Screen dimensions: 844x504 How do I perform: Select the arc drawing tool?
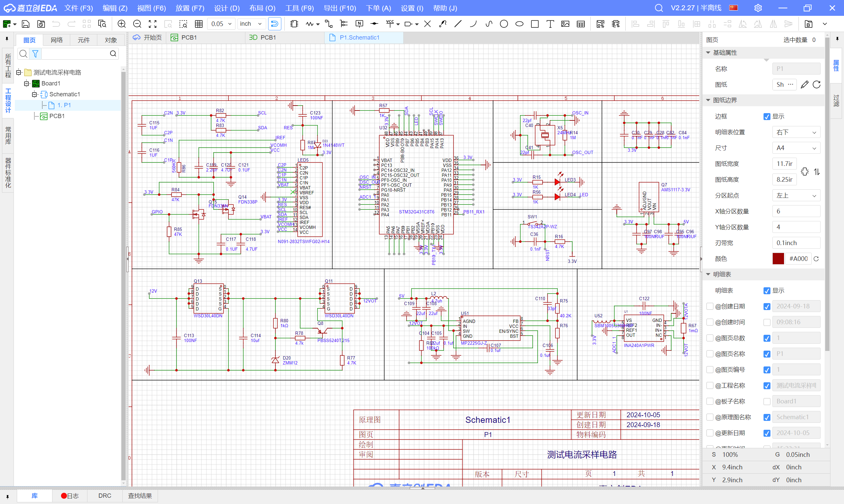(473, 24)
